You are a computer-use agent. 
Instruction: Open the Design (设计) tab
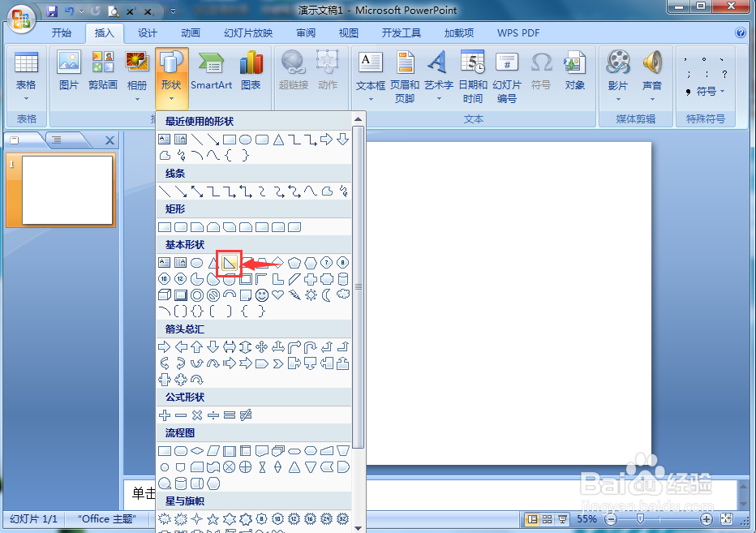pos(147,32)
